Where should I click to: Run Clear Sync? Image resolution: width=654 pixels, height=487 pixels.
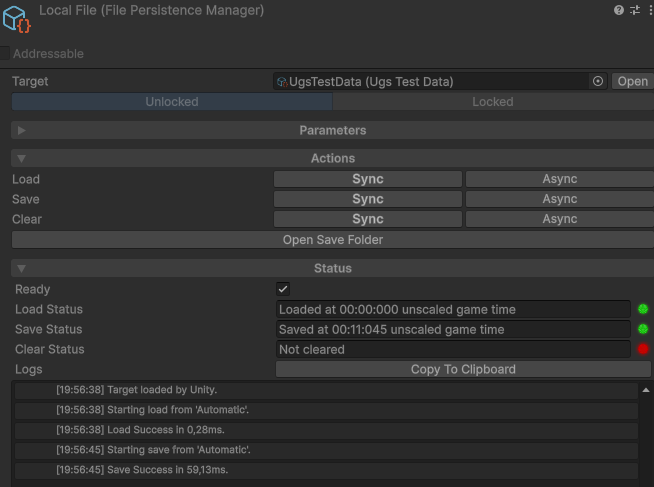368,219
